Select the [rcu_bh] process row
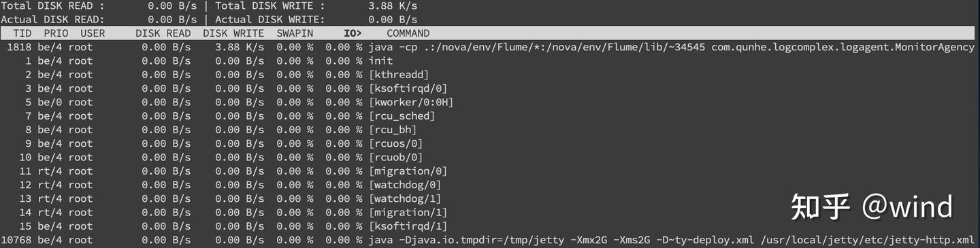Screen dimensions: 980x248 (x=490, y=129)
